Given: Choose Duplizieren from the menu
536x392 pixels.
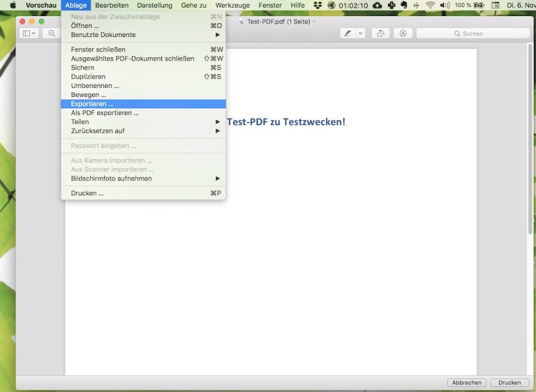Looking at the screenshot, I should pos(143,77).
